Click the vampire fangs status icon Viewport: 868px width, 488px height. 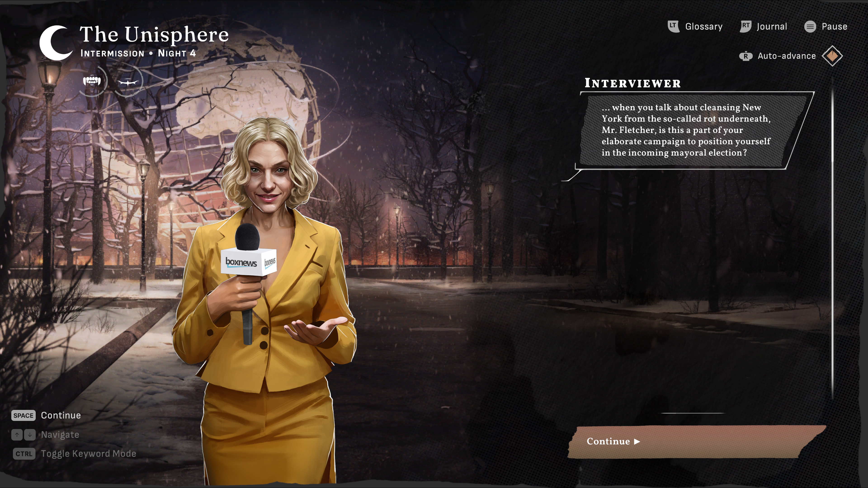click(x=92, y=81)
